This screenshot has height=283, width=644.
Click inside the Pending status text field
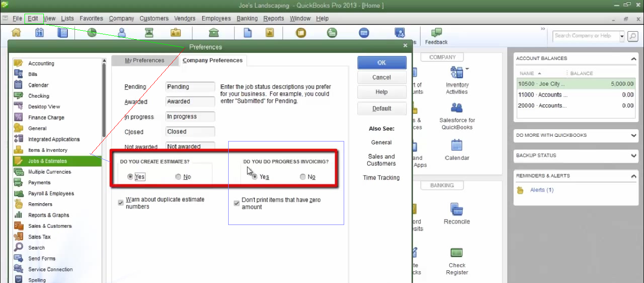pyautogui.click(x=190, y=86)
